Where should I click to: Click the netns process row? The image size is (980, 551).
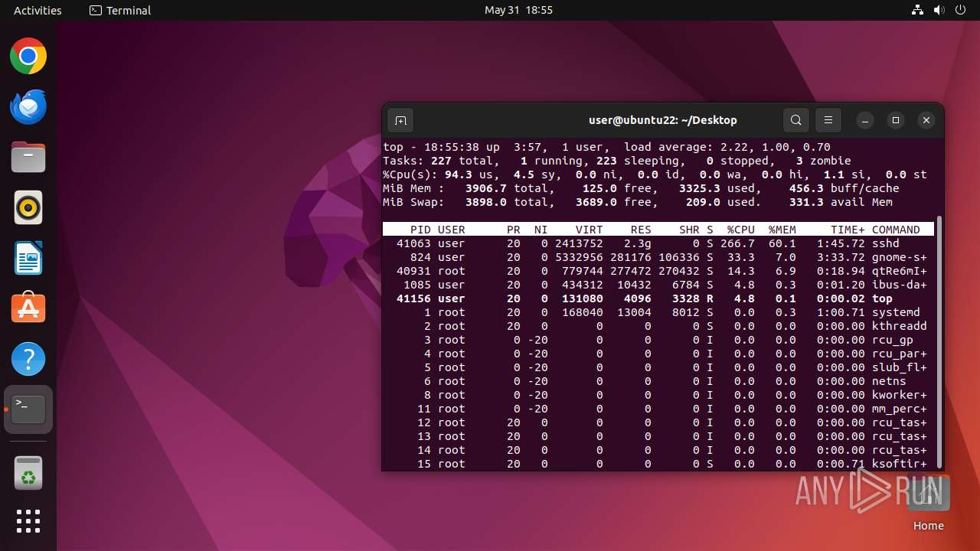tap(658, 381)
